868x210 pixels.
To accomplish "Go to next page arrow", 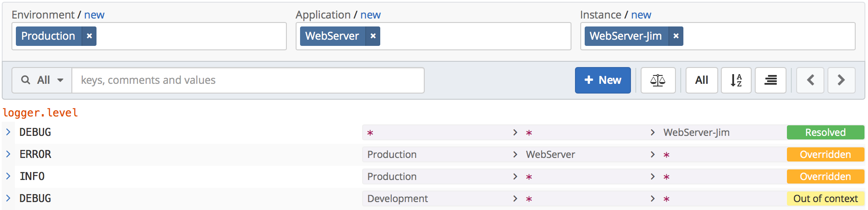I will (841, 80).
